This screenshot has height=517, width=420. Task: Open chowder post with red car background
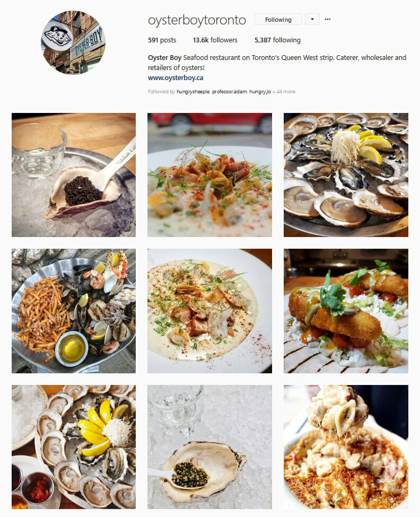(x=209, y=175)
